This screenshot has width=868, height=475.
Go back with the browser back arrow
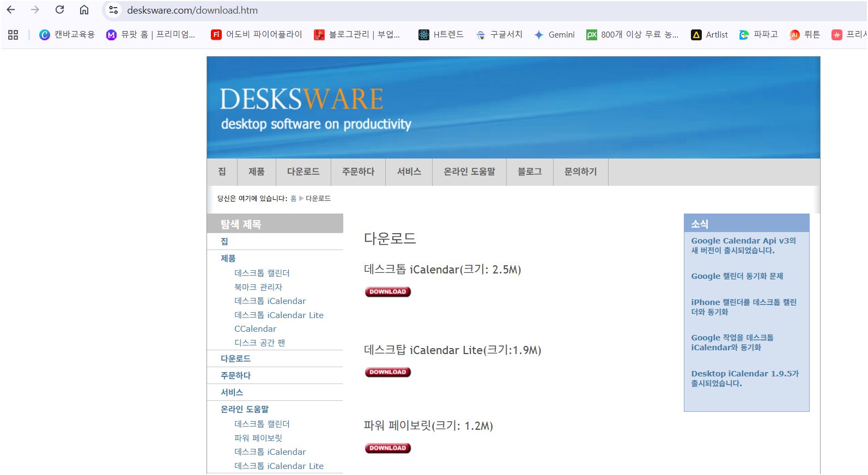(x=11, y=10)
